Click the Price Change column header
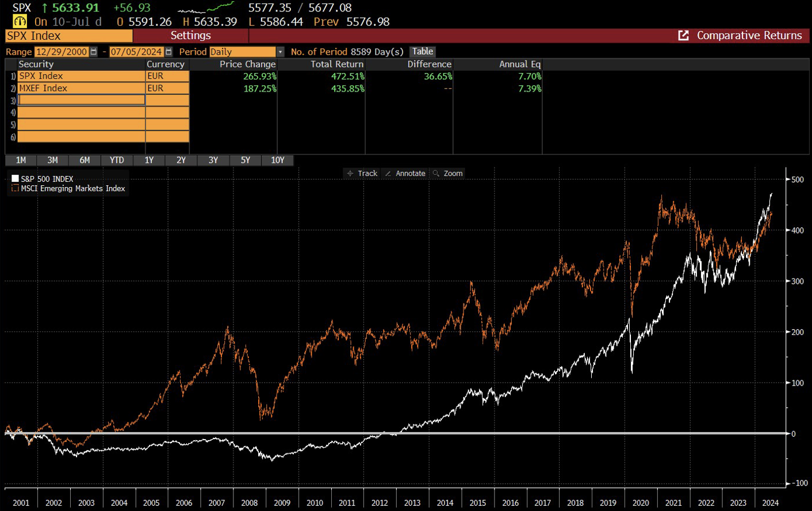 [247, 64]
